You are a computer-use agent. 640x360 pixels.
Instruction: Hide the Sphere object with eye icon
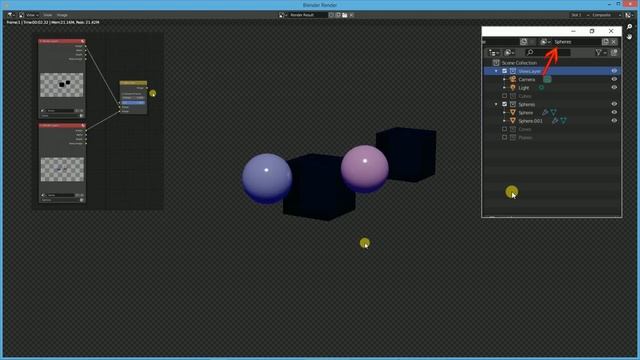point(614,112)
